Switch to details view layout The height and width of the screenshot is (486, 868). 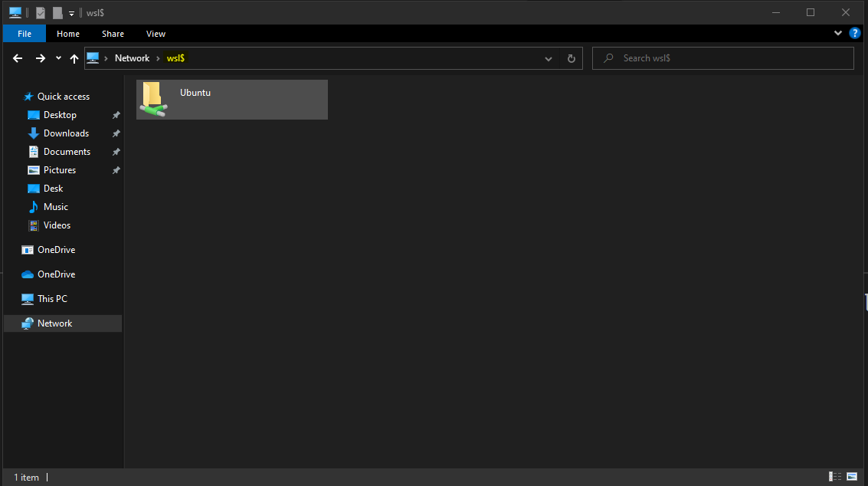(x=835, y=477)
